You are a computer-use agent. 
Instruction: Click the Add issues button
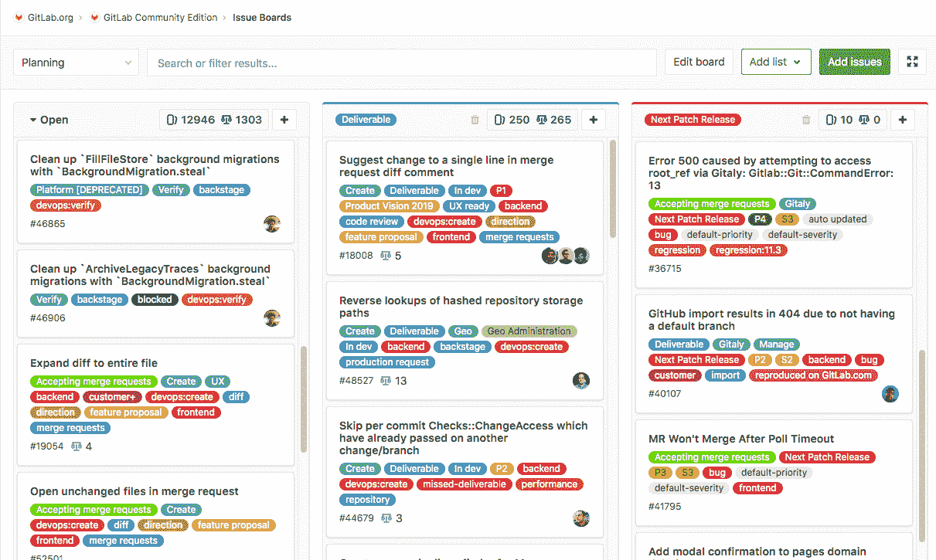[854, 61]
